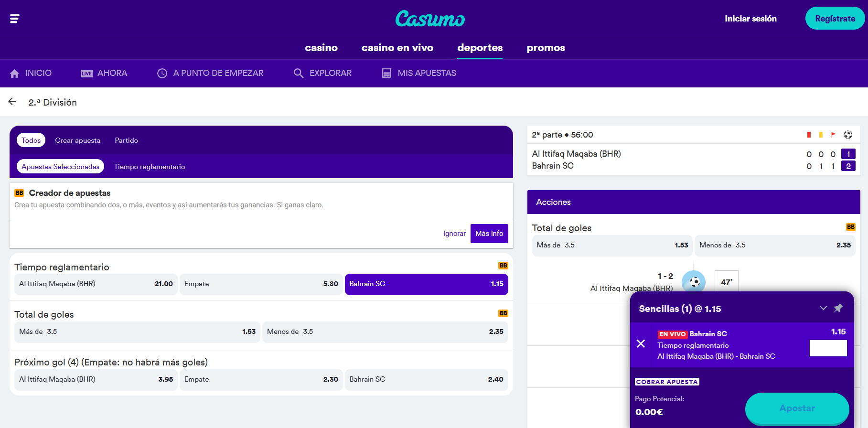
Task: Select Empate at 5.80 odds
Action: click(x=261, y=284)
